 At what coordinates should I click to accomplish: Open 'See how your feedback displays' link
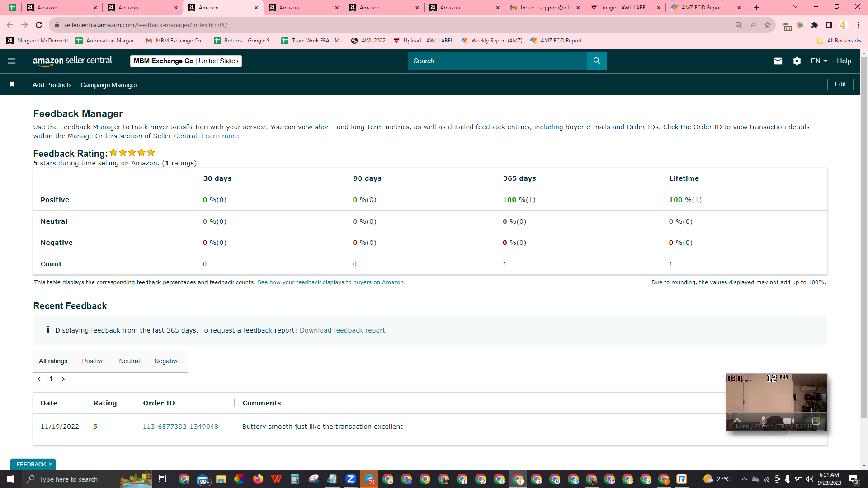coord(331,282)
